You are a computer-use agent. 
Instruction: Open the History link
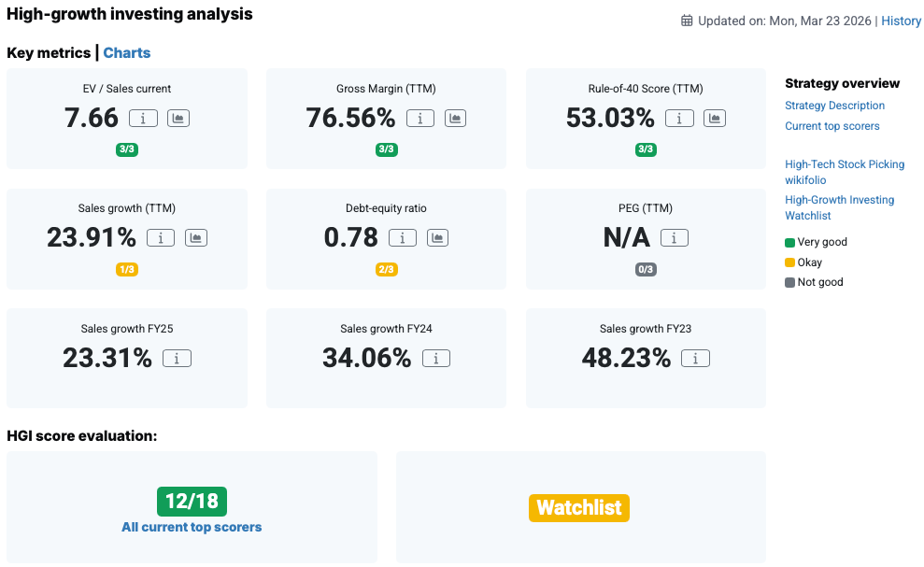click(x=902, y=21)
